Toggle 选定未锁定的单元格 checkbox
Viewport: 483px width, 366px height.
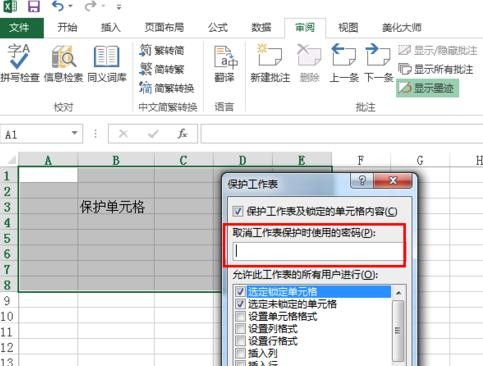[x=240, y=304]
